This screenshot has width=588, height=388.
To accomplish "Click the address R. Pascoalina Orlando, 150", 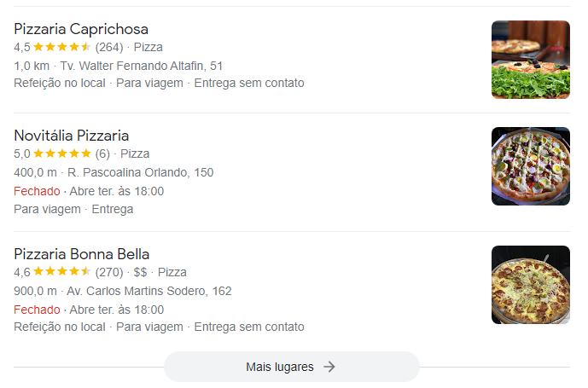I will (x=140, y=172).
